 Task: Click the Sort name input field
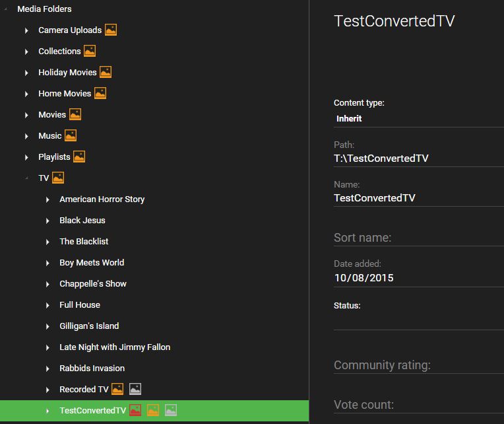coord(419,238)
